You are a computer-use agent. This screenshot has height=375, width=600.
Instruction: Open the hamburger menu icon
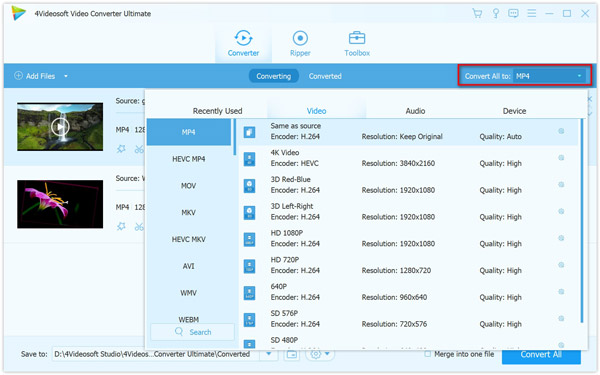coord(532,13)
